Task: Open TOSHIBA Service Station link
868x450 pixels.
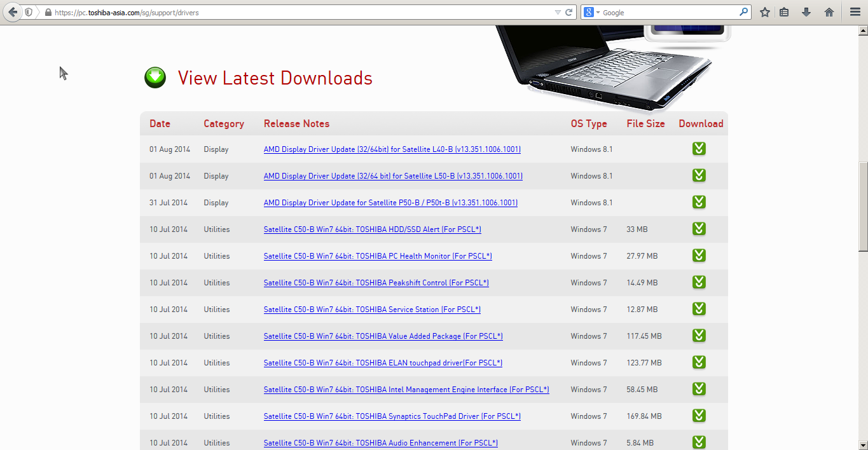Action: pyautogui.click(x=372, y=310)
